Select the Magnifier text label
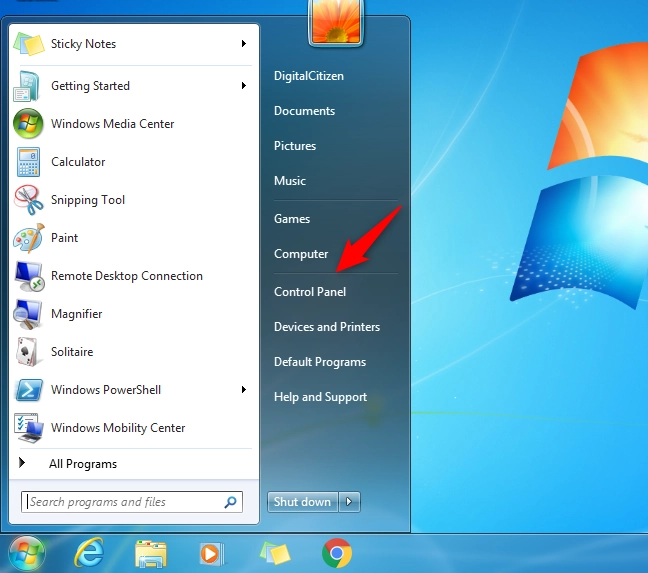This screenshot has height=573, width=648. [x=76, y=314]
